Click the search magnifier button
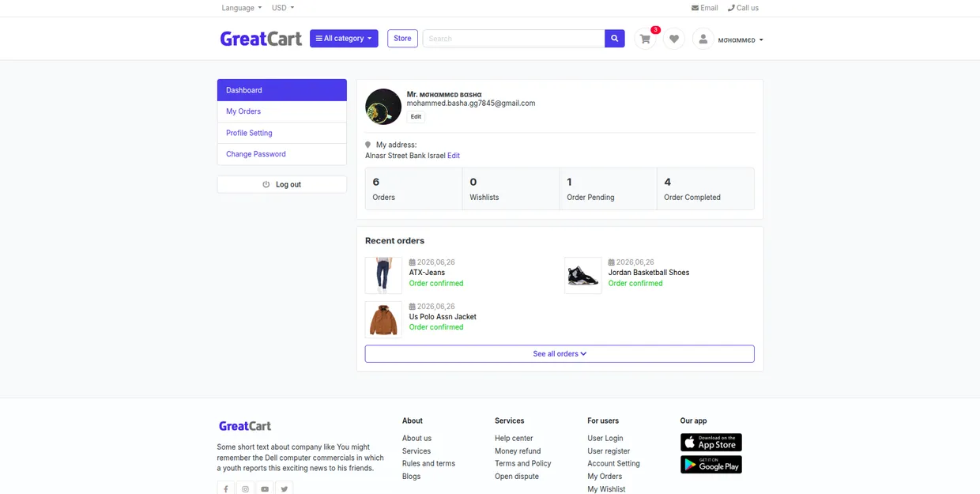Screen dimensions: 980x494 point(615,38)
